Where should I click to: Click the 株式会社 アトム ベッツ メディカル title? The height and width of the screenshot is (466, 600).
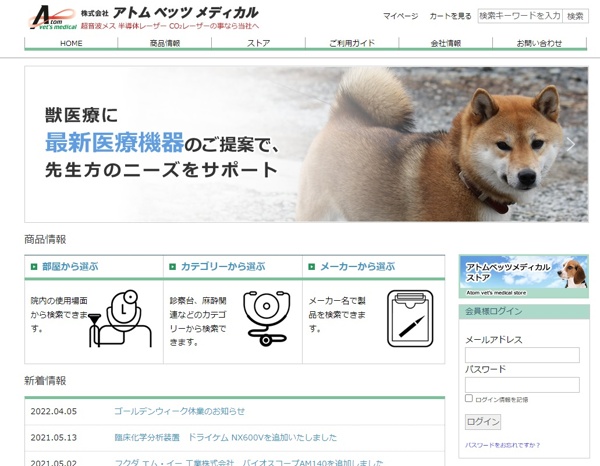click(170, 13)
